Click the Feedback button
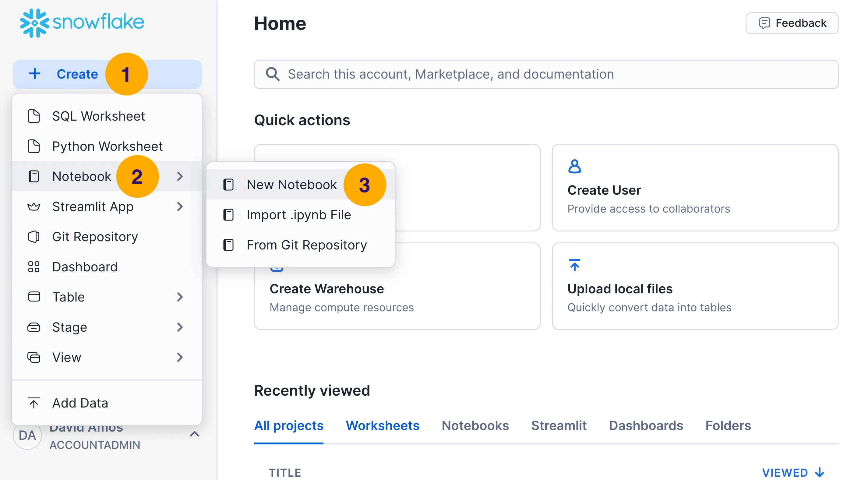 click(x=792, y=23)
